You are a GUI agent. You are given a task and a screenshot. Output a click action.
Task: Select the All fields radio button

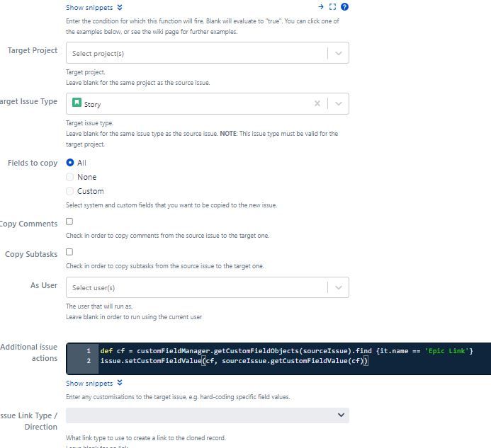click(x=70, y=163)
